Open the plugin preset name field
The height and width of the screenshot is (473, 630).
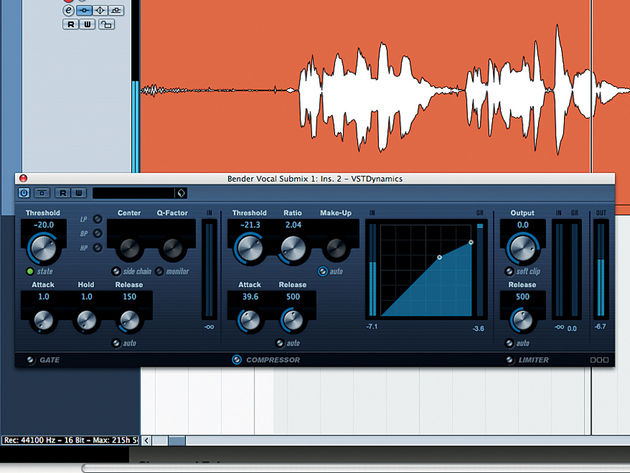click(133, 193)
